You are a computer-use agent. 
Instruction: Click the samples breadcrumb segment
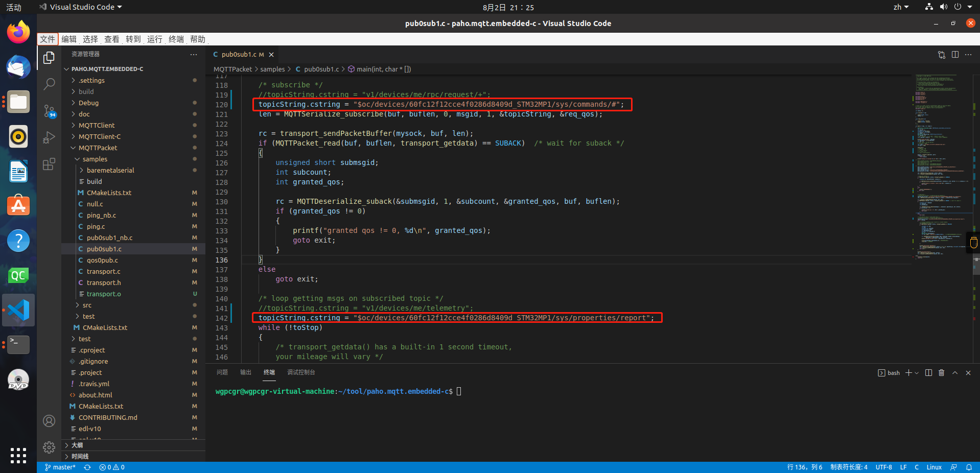tap(272, 69)
